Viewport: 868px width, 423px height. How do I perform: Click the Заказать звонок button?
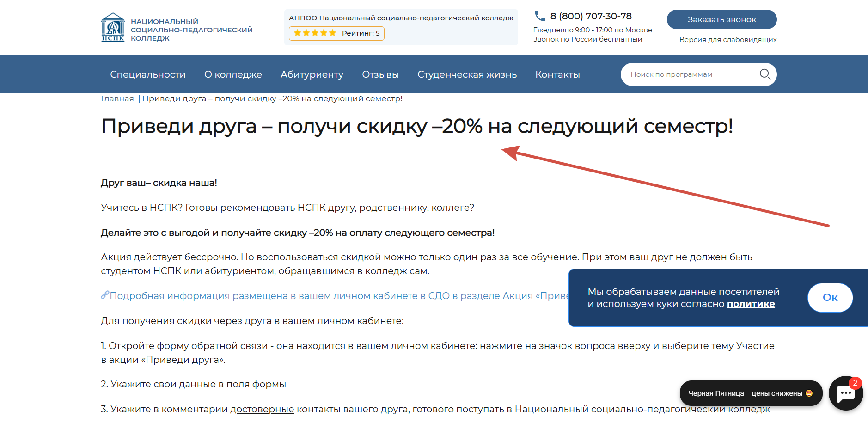click(x=721, y=19)
